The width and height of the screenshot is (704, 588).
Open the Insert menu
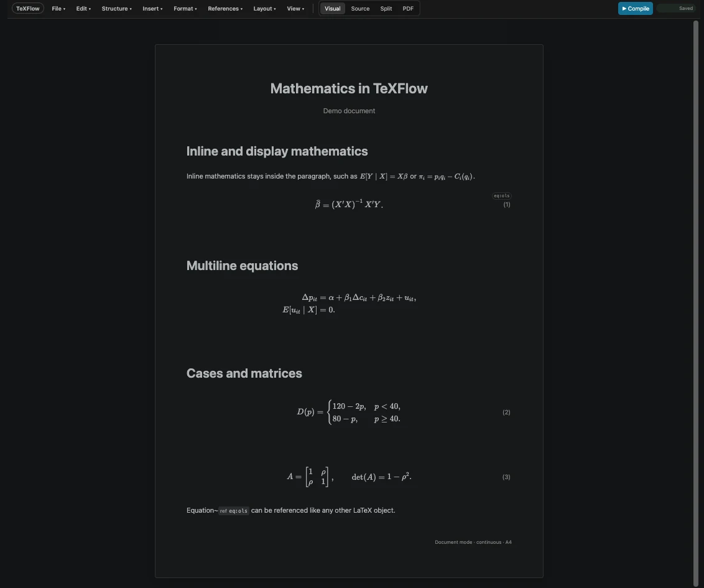(x=152, y=9)
